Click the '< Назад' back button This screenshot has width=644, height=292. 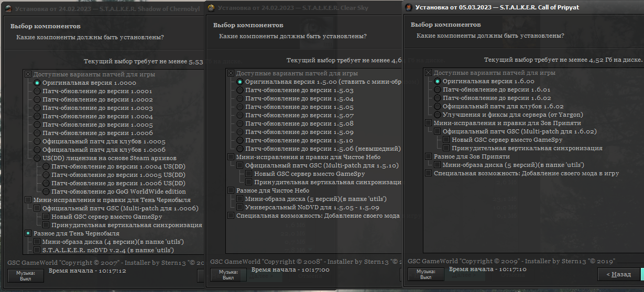(x=619, y=274)
